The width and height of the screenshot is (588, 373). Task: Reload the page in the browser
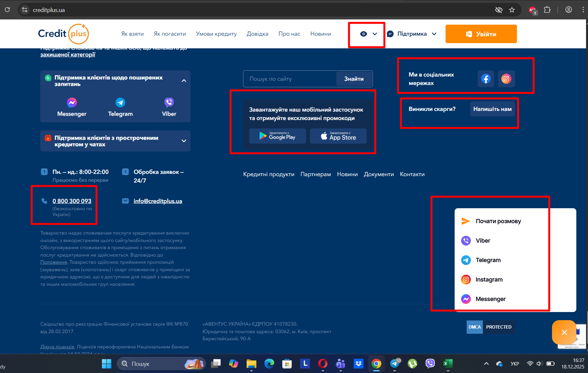[7, 10]
